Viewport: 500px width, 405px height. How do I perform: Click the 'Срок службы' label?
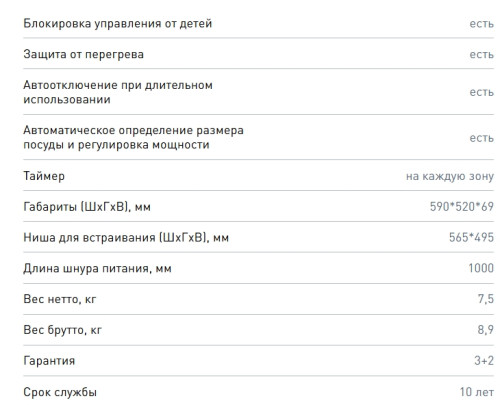[x=60, y=392]
